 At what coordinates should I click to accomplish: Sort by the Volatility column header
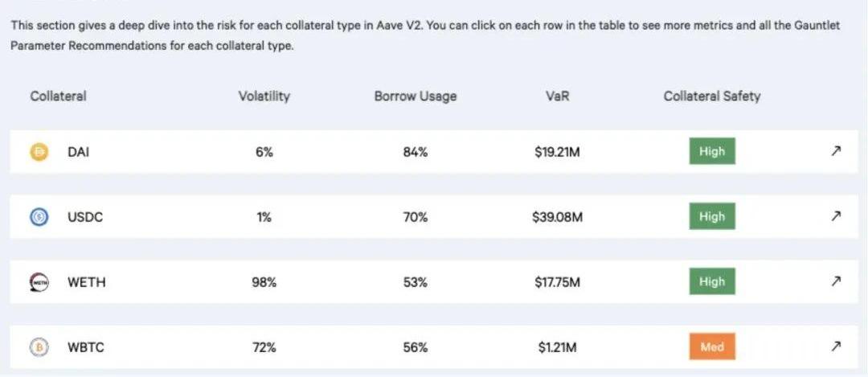coord(264,96)
